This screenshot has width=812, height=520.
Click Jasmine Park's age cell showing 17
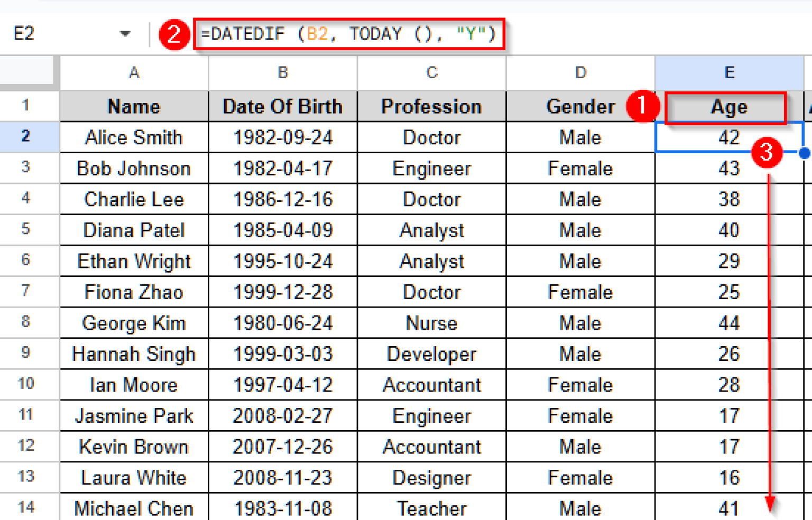click(729, 415)
